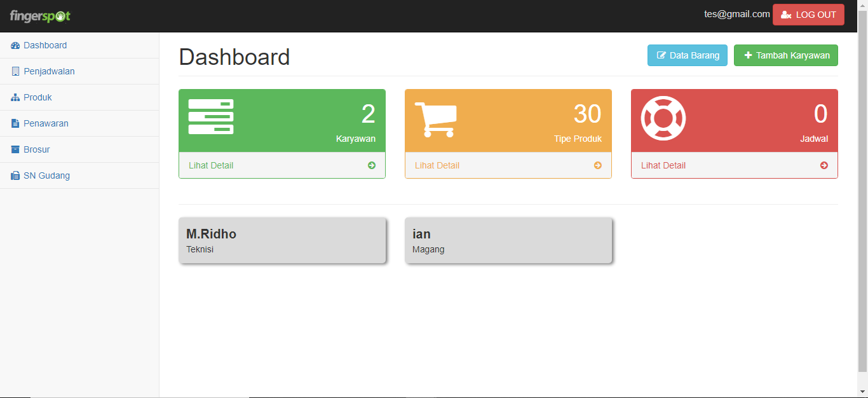Open the Penawaran sidebar item
The image size is (868, 398).
46,124
